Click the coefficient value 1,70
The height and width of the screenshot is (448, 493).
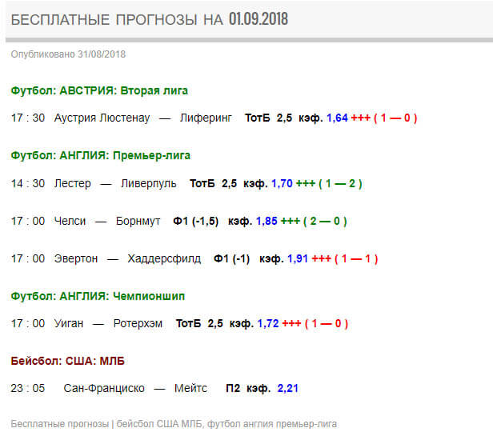[x=282, y=184]
